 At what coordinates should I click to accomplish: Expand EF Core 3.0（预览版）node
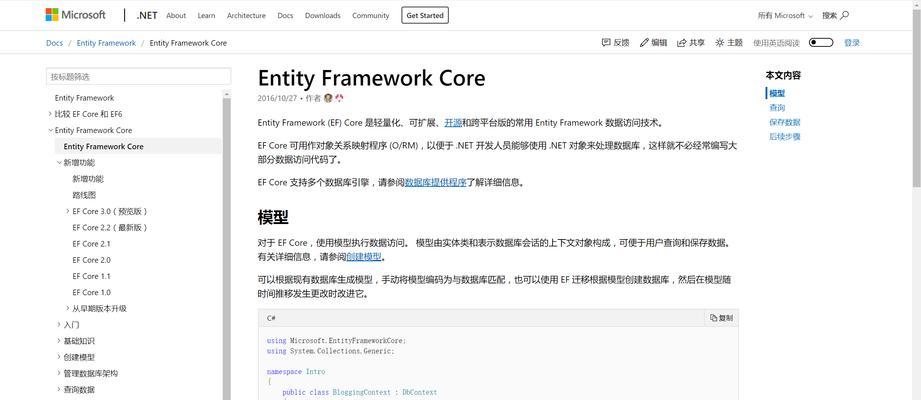click(68, 211)
